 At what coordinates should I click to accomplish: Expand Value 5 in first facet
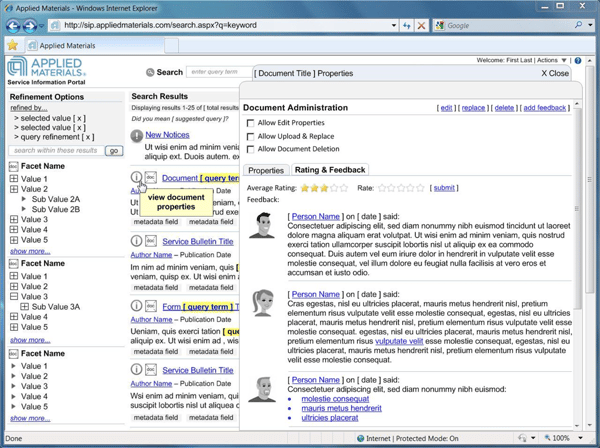click(x=14, y=240)
